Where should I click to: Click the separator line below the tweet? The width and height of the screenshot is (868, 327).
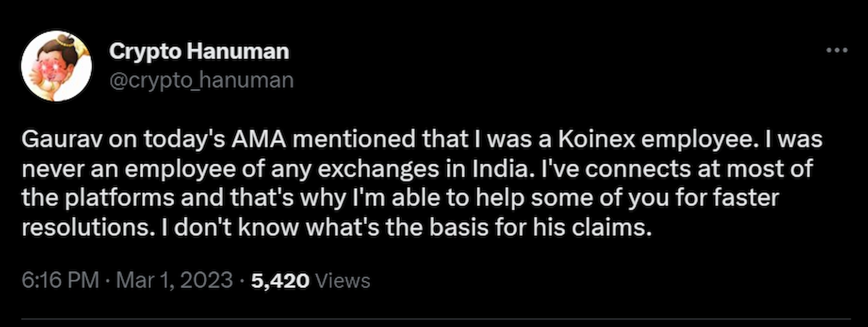tap(434, 319)
